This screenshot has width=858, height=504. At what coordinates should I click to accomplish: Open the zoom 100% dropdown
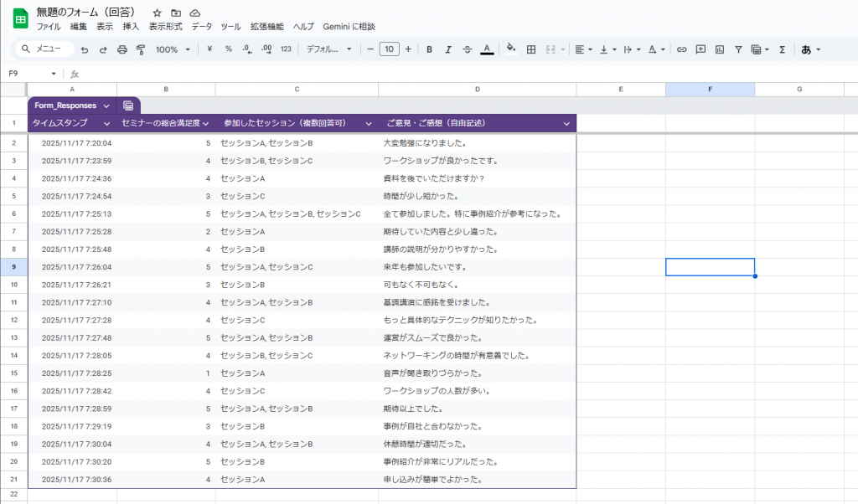tap(173, 49)
